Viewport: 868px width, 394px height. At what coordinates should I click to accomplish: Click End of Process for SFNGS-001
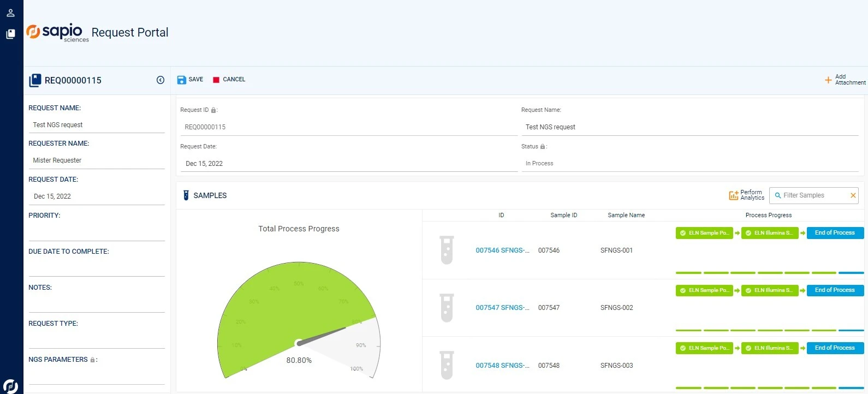(835, 233)
